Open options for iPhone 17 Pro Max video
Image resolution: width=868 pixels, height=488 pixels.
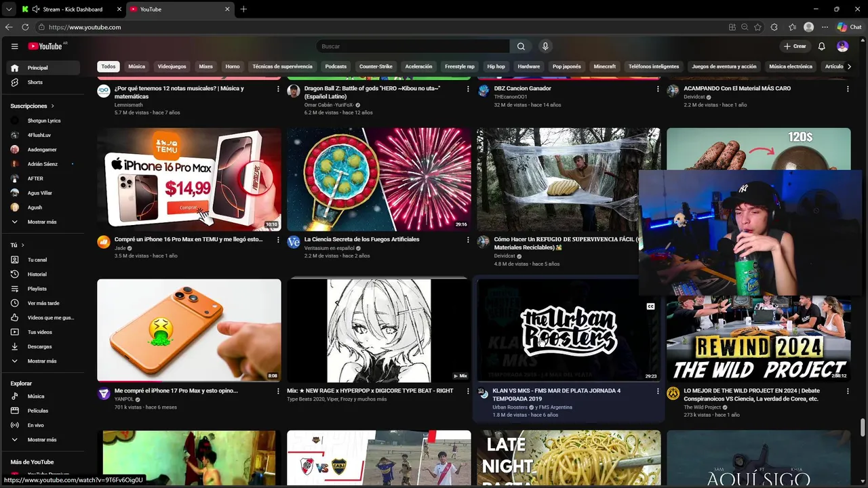pyautogui.click(x=278, y=391)
